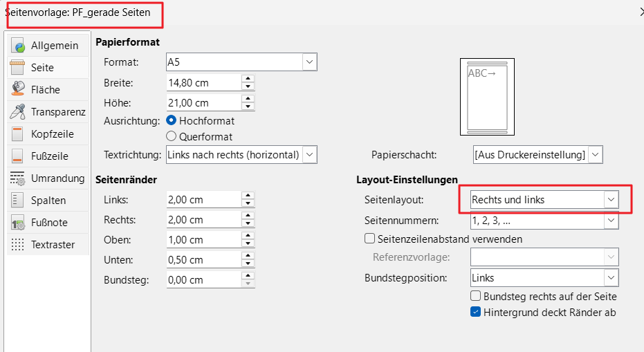The width and height of the screenshot is (644, 352).
Task: Click the Bundsteg 0,00 cm field
Action: (x=203, y=280)
